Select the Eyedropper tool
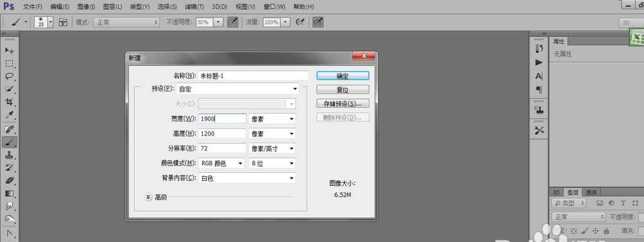The height and width of the screenshot is (242, 644). coord(10,116)
